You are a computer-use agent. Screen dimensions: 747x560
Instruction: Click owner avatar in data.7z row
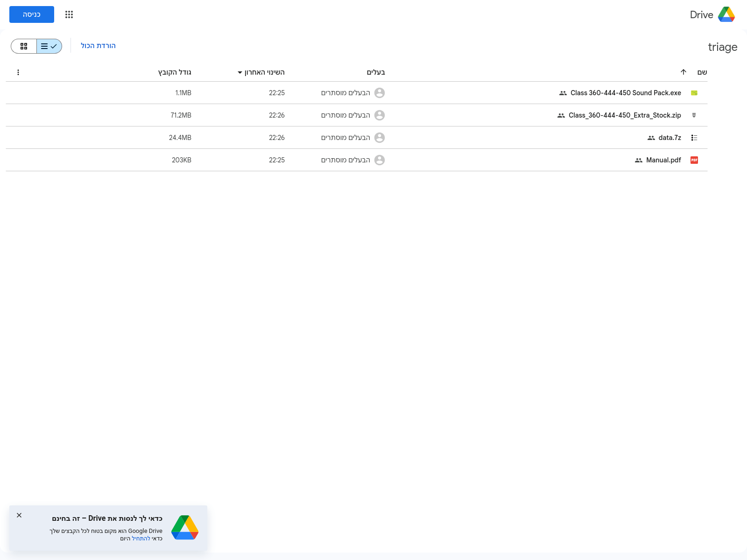click(x=380, y=138)
